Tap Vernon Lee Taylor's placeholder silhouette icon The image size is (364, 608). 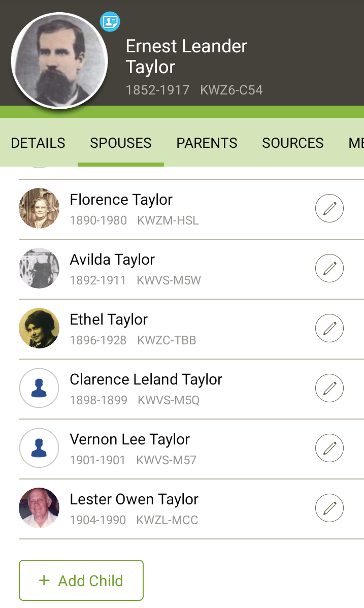[x=39, y=449]
